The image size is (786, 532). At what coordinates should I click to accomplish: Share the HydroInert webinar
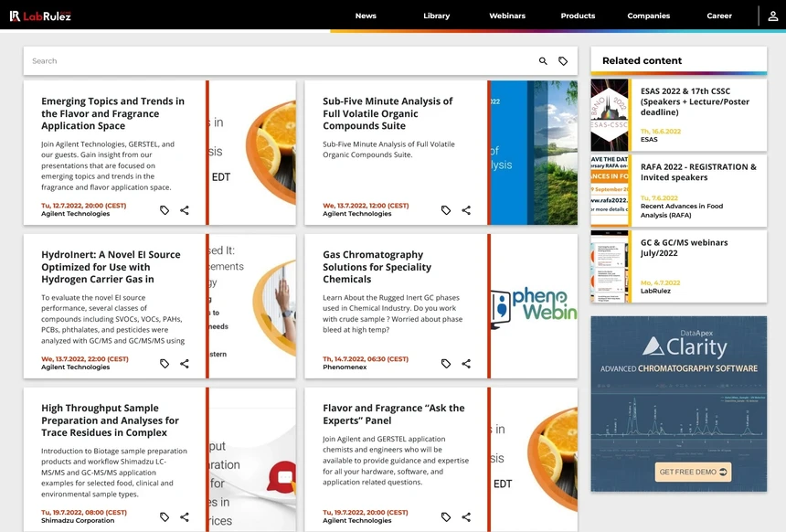click(185, 364)
